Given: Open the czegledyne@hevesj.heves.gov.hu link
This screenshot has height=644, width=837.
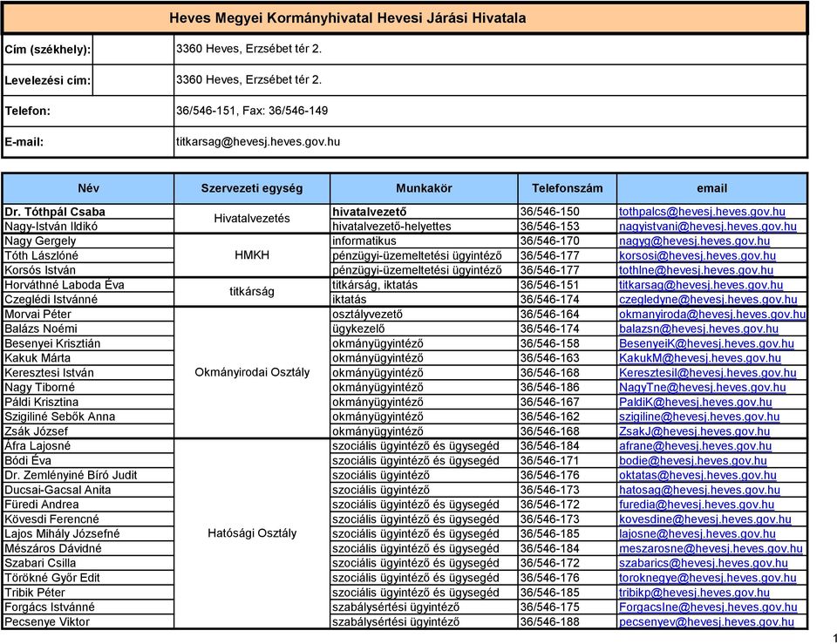Looking at the screenshot, I should (x=708, y=300).
